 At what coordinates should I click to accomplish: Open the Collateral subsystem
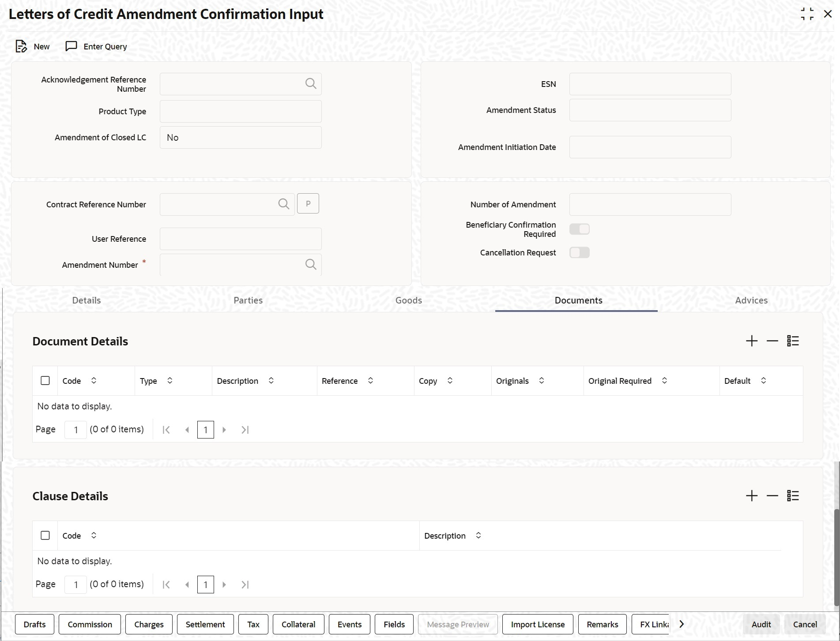(x=298, y=624)
